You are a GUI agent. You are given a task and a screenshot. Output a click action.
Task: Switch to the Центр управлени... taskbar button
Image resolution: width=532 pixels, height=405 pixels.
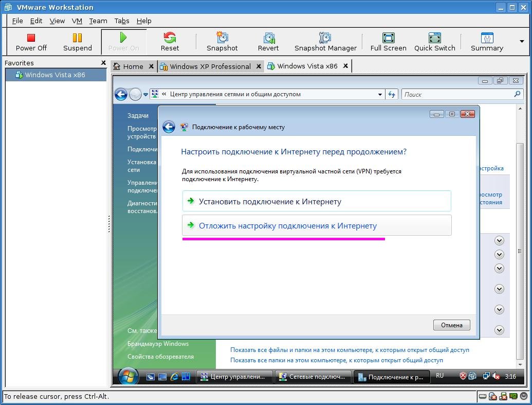235,377
